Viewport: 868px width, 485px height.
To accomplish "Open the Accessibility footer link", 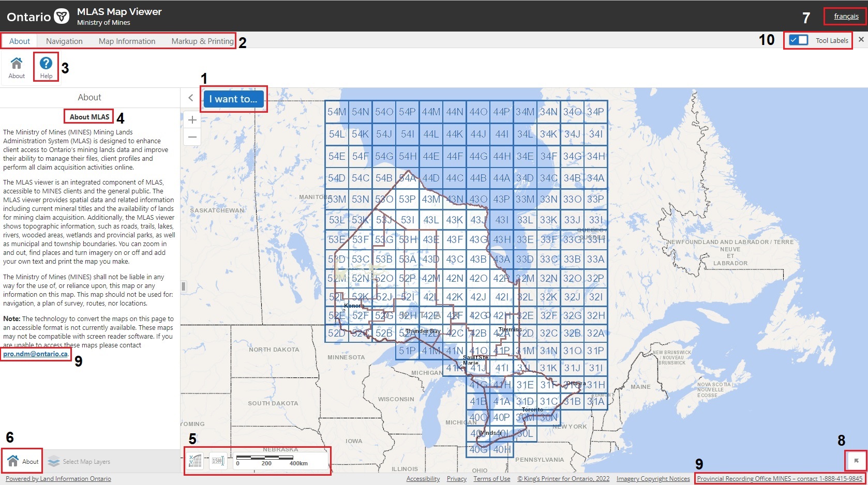I will tap(423, 479).
